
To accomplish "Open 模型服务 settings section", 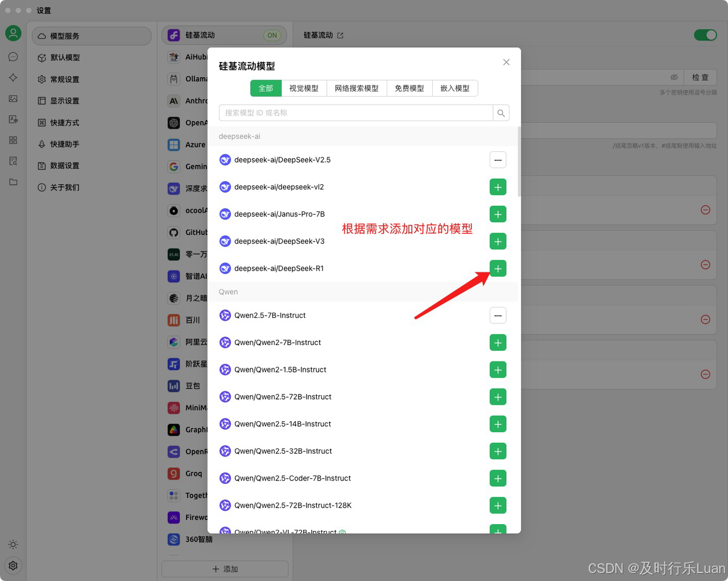I will click(x=92, y=36).
